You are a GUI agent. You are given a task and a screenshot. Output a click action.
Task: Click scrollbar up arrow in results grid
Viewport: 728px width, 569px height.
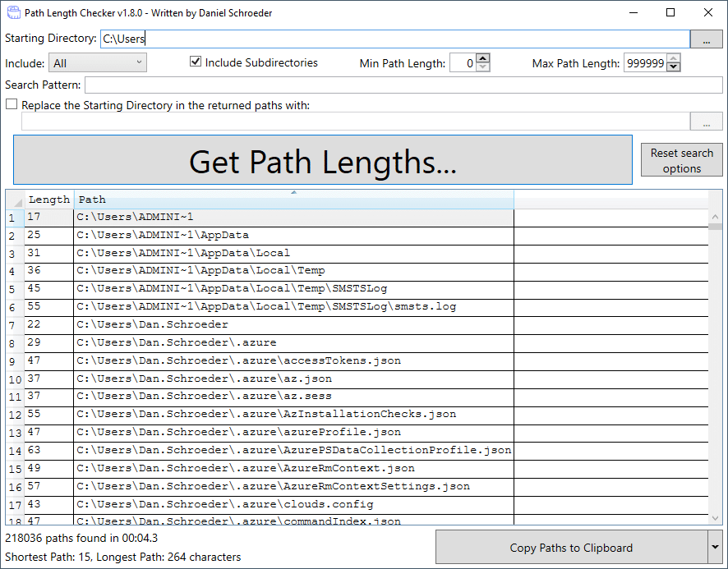point(715,217)
